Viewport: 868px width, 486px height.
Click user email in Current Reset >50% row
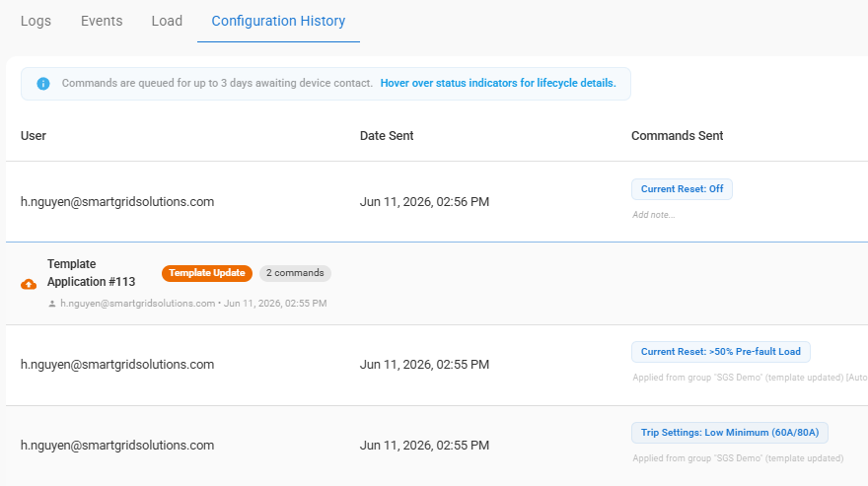point(117,365)
